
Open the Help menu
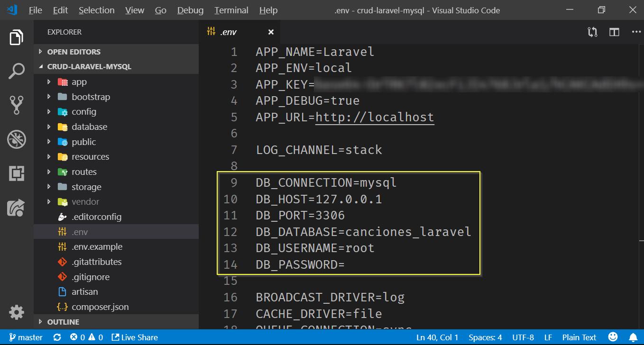pyautogui.click(x=268, y=10)
